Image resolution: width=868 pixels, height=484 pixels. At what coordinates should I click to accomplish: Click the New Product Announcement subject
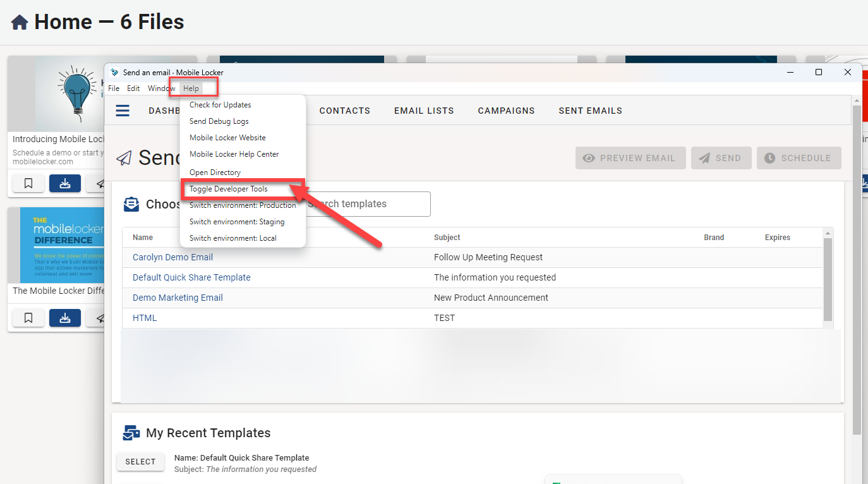491,298
